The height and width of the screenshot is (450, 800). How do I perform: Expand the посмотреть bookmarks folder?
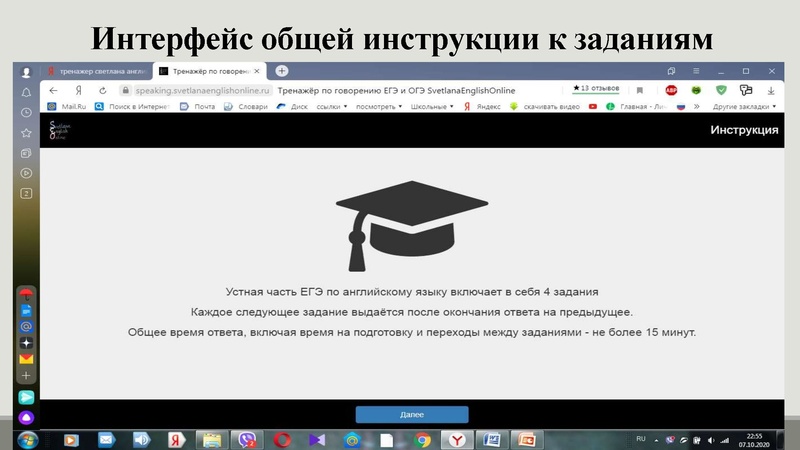coord(379,107)
